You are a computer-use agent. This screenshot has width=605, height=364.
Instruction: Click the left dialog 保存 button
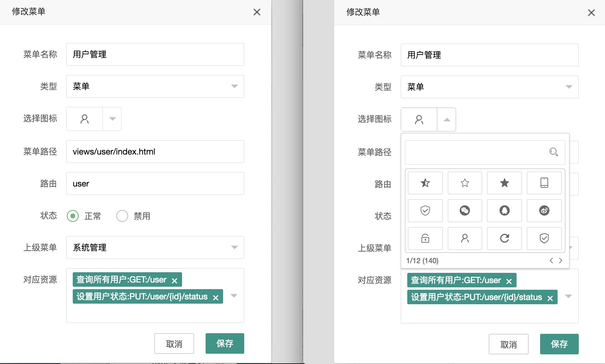225,343
